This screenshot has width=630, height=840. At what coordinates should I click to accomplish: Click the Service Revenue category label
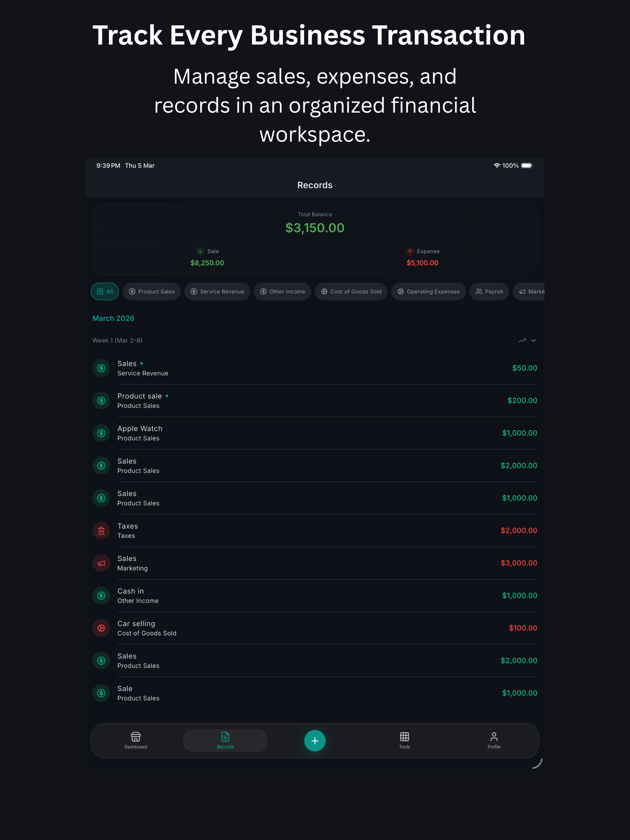point(143,373)
